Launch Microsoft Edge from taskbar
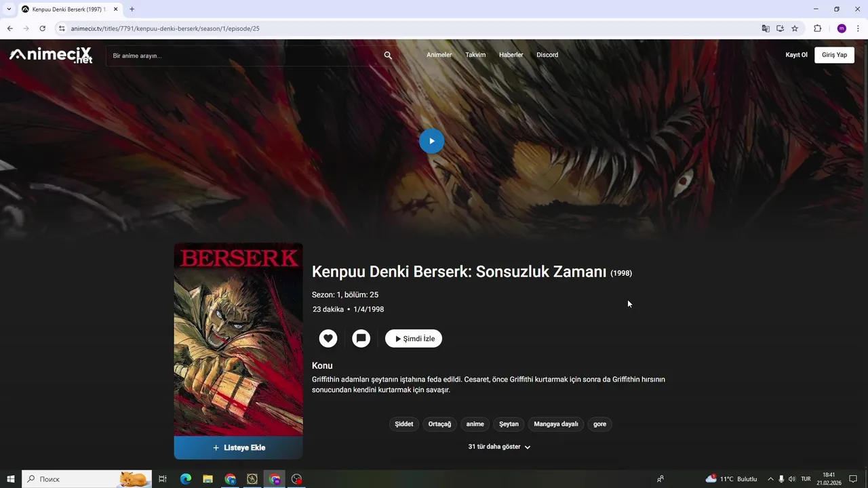 point(185,479)
